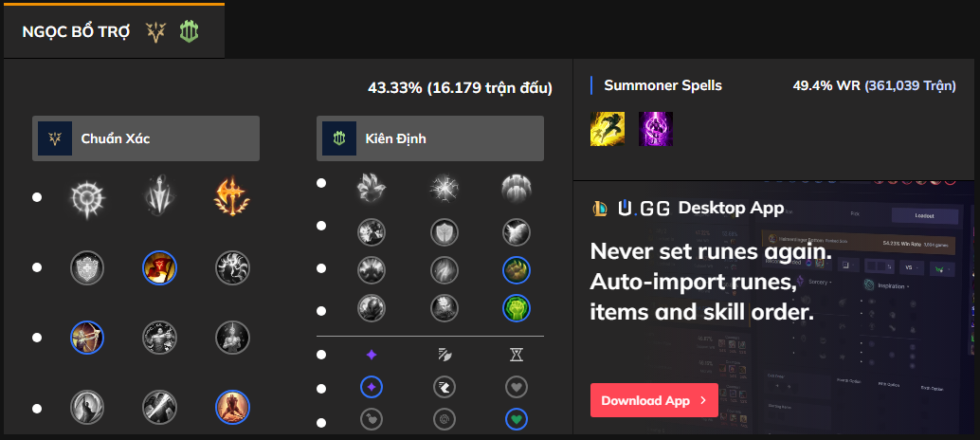Choose the Bone Plating rune
This screenshot has height=440, width=980.
[x=517, y=270]
